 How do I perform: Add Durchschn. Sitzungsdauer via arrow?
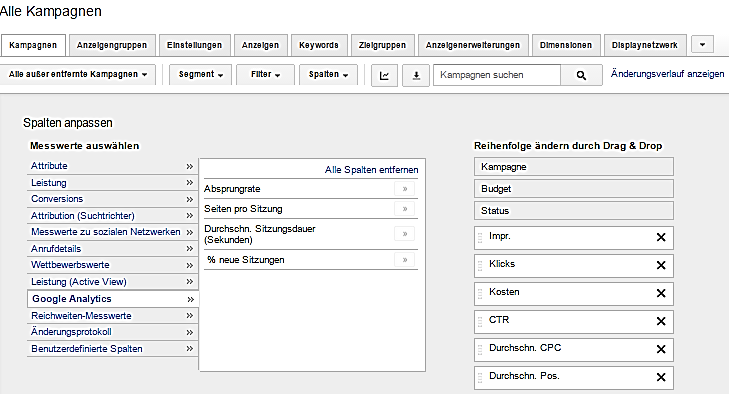click(x=404, y=234)
